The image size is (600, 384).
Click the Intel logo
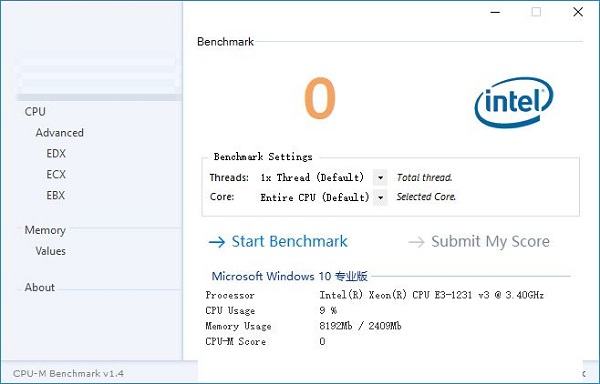click(514, 103)
